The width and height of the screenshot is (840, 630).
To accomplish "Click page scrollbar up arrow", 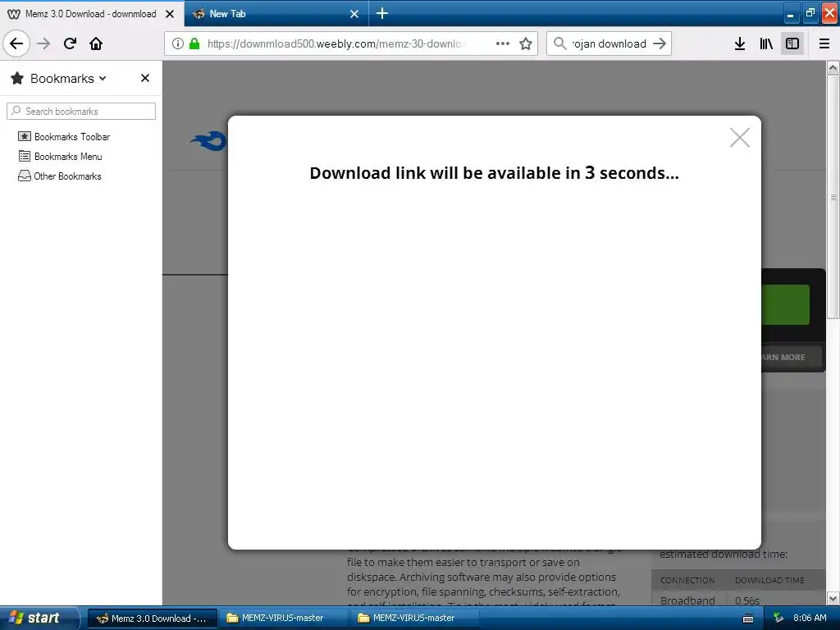I will point(833,67).
